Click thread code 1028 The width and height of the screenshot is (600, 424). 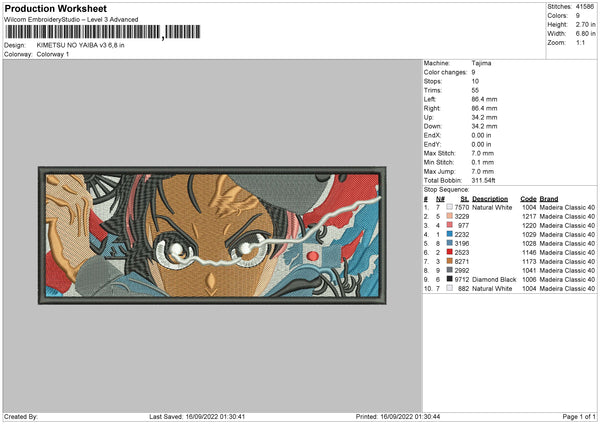(x=529, y=243)
